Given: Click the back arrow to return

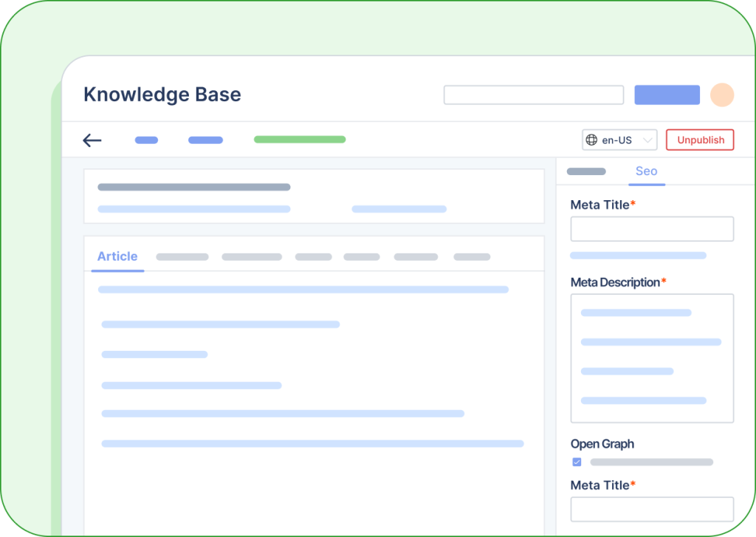Looking at the screenshot, I should pos(92,140).
